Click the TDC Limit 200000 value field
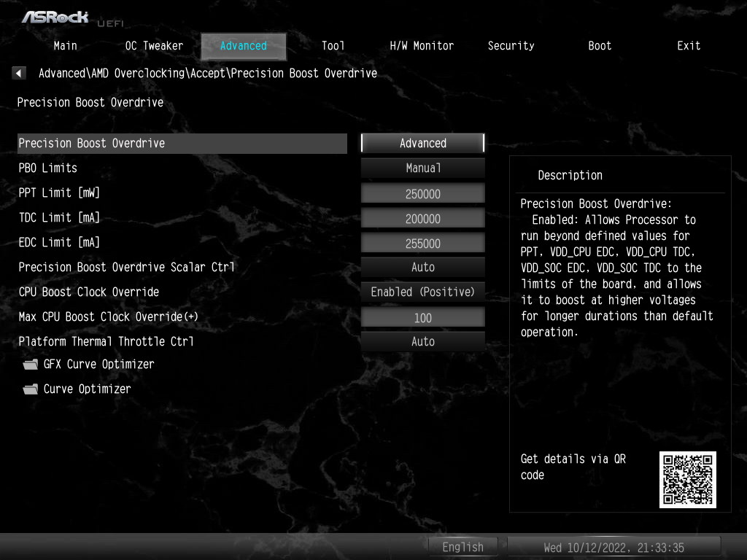Screen dimensions: 747x560 (x=422, y=218)
